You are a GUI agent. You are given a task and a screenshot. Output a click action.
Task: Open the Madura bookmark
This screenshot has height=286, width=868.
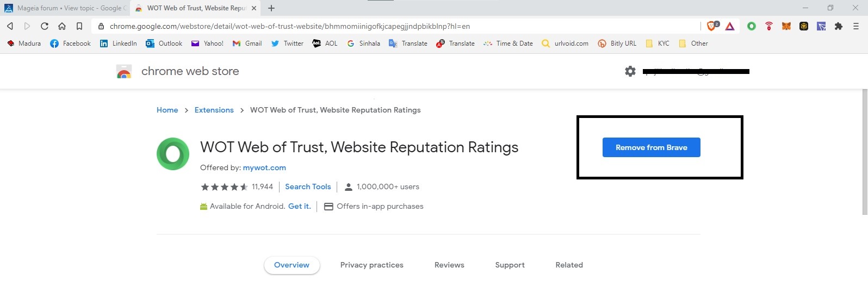click(x=24, y=43)
